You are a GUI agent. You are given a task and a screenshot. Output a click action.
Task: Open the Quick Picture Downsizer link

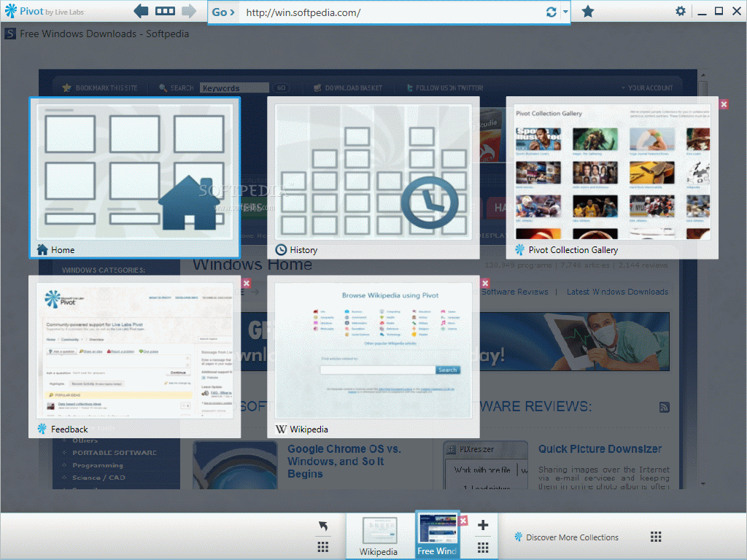pyautogui.click(x=600, y=449)
